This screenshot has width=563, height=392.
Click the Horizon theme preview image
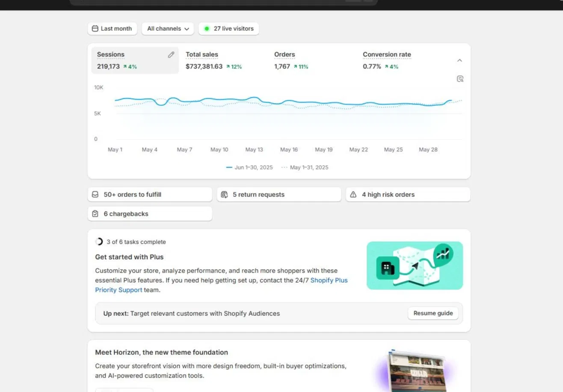click(x=416, y=371)
